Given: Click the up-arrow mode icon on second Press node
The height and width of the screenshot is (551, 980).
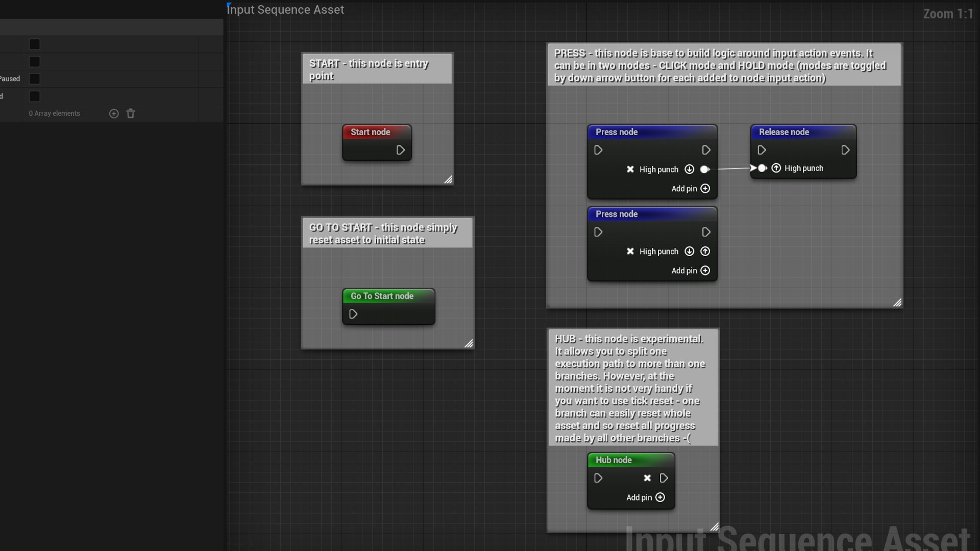Looking at the screenshot, I should point(705,251).
